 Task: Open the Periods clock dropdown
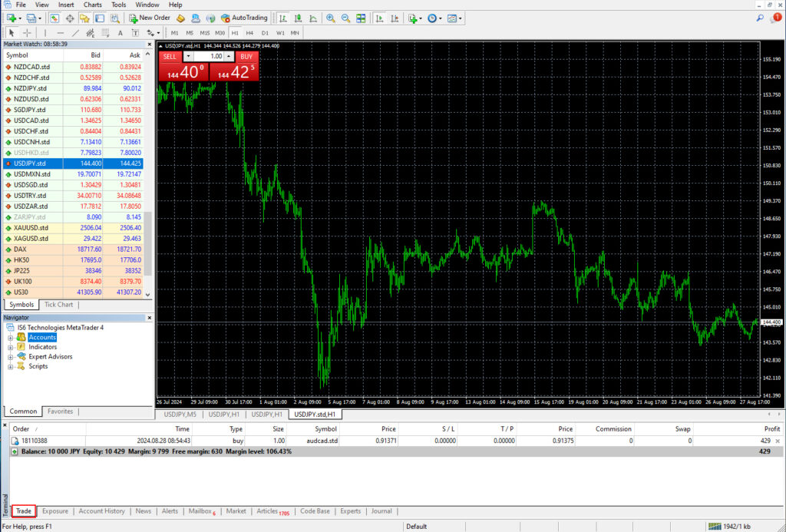tap(434, 18)
